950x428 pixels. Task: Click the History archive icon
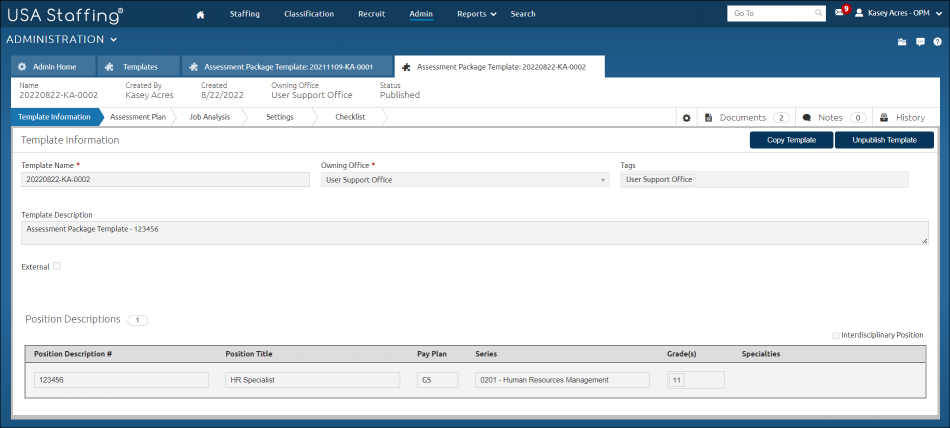pos(884,118)
